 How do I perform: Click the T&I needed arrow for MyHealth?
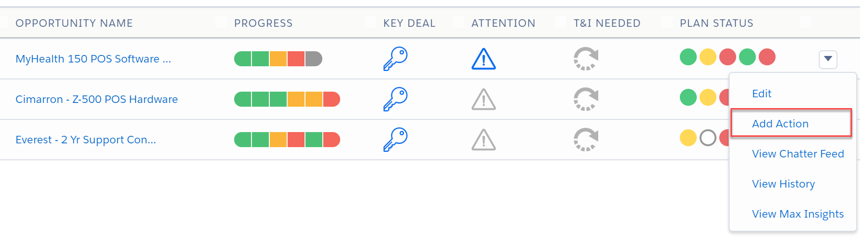(x=586, y=59)
